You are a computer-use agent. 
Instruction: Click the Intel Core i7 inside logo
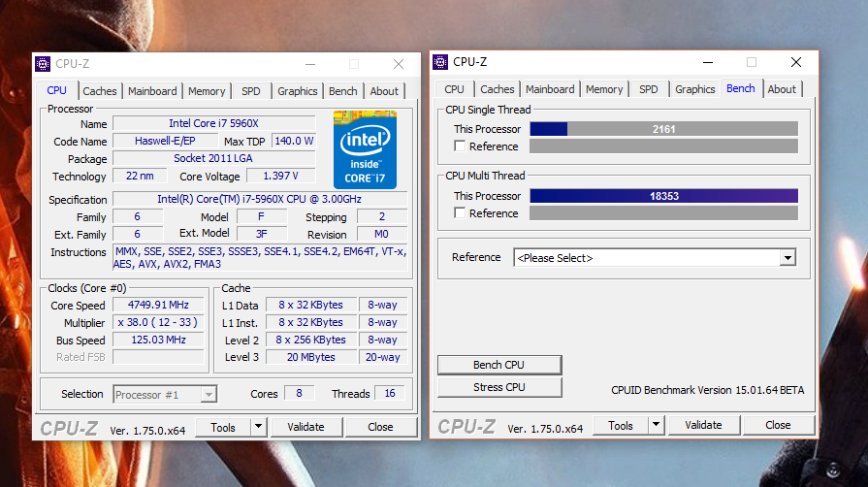click(x=365, y=149)
